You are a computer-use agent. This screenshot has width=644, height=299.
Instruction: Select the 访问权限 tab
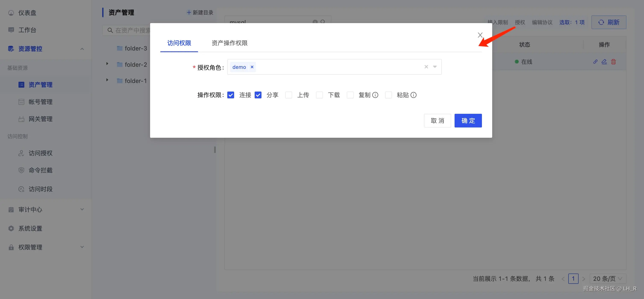pos(179,43)
